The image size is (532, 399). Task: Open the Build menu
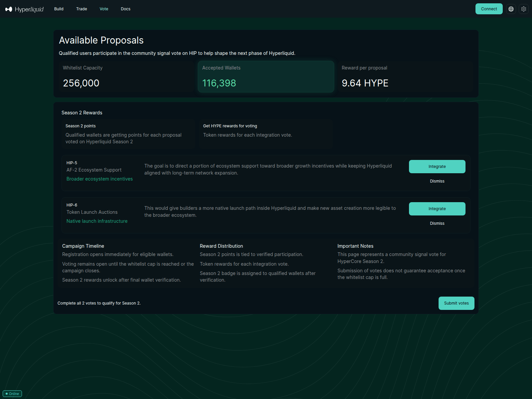click(x=59, y=9)
